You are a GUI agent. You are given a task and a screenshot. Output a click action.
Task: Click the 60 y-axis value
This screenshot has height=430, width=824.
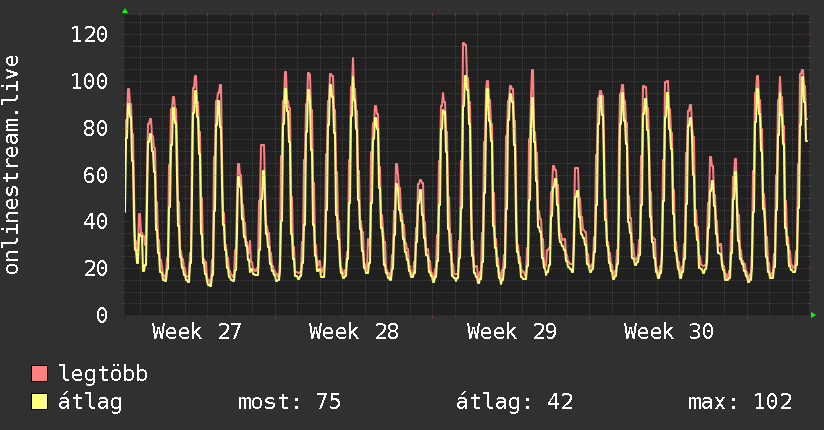pyautogui.click(x=96, y=175)
